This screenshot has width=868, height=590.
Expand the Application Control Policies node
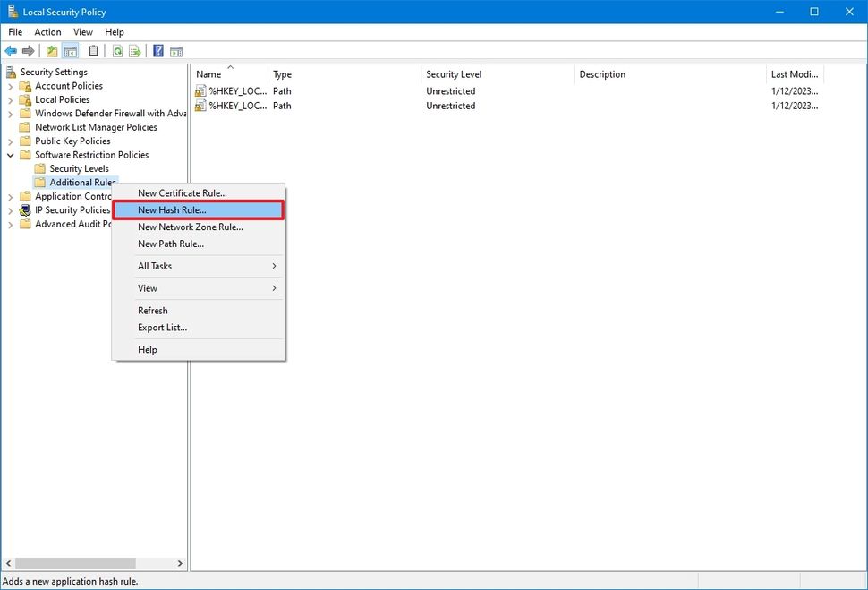pyautogui.click(x=11, y=196)
